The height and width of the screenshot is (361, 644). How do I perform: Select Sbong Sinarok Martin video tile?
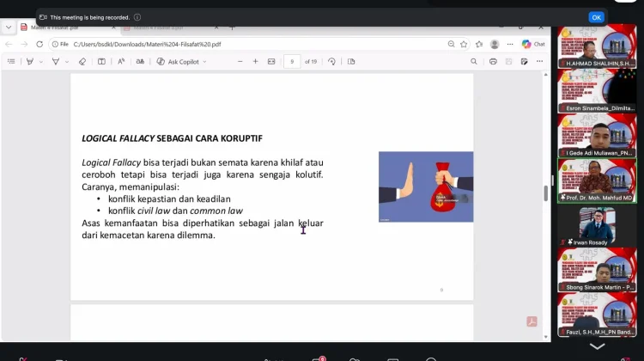(x=597, y=270)
